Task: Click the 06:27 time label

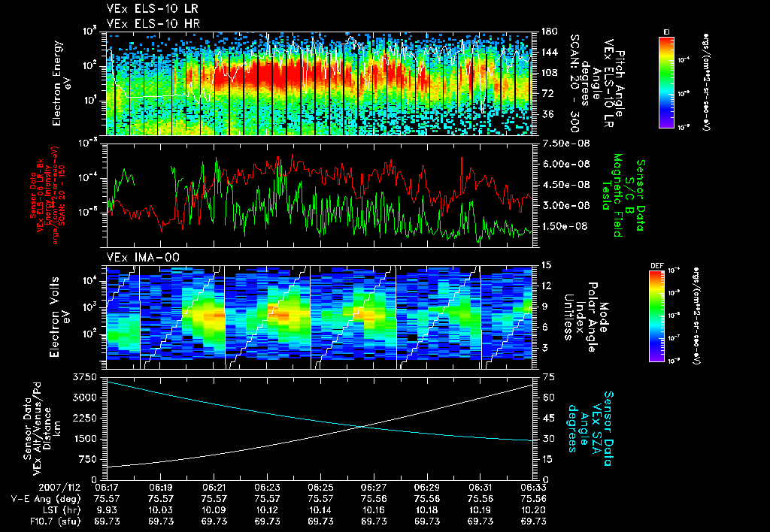Action: tap(374, 488)
